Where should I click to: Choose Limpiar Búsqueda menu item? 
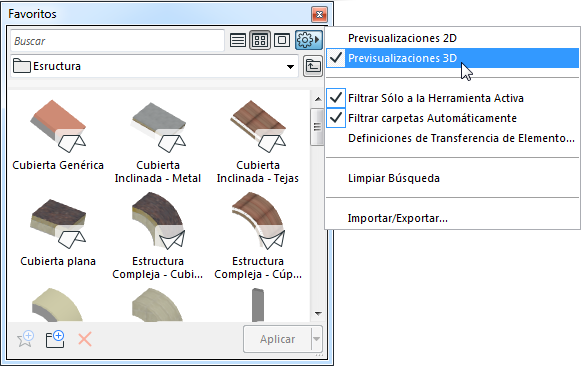pyautogui.click(x=452, y=178)
